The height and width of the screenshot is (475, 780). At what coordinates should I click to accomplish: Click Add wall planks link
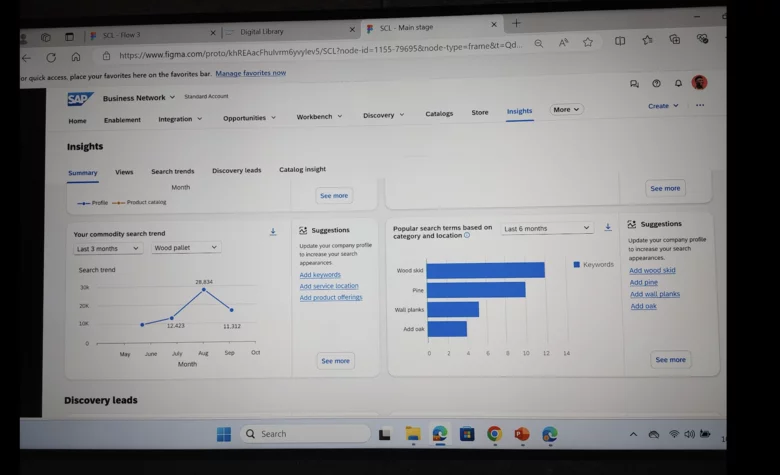(655, 294)
